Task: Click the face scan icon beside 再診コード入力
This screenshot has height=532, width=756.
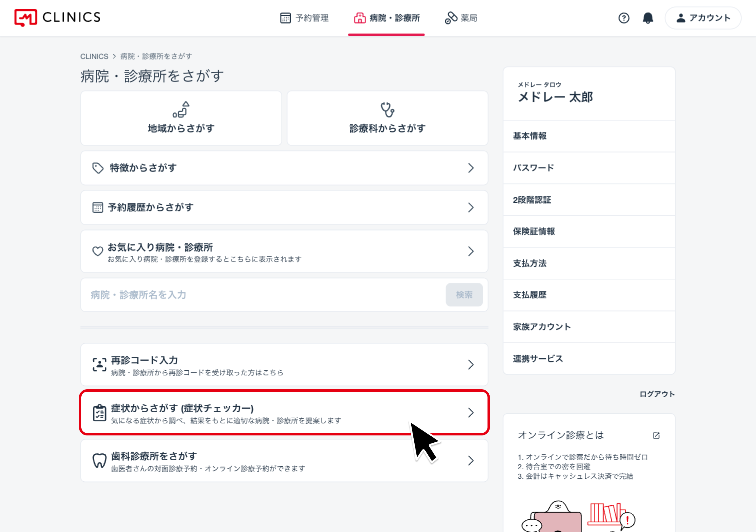Action: pyautogui.click(x=99, y=365)
